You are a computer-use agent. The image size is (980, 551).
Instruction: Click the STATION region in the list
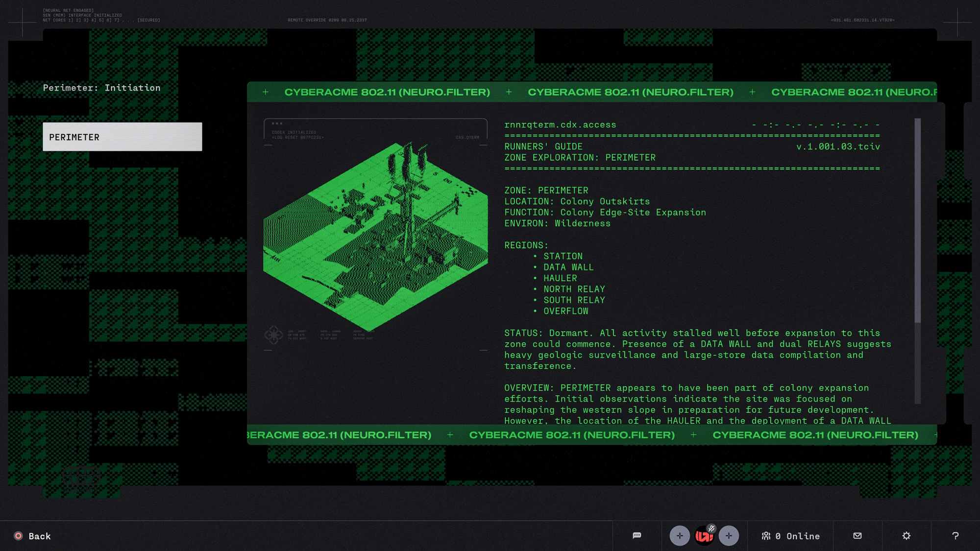click(x=563, y=256)
